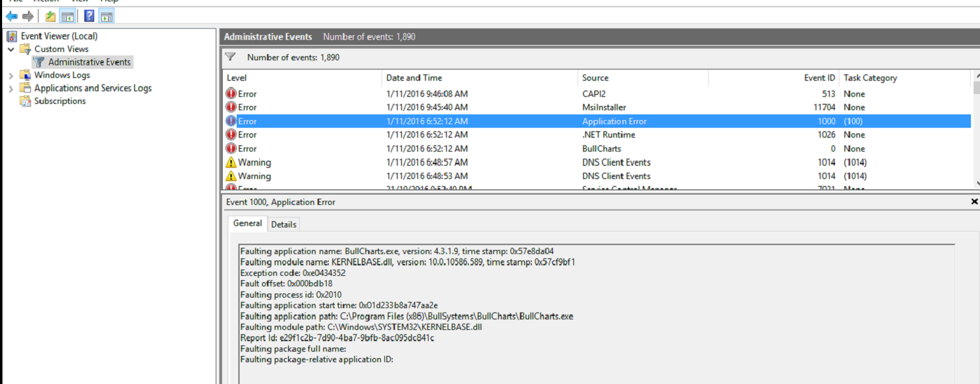This screenshot has height=384, width=980.
Task: Click the Subscriptions folder icon
Action: (25, 101)
